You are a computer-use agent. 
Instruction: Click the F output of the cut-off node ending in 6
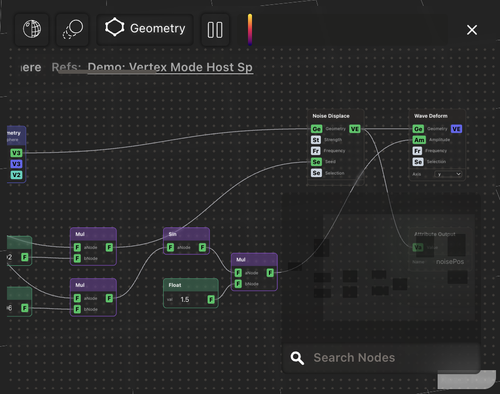(25, 308)
